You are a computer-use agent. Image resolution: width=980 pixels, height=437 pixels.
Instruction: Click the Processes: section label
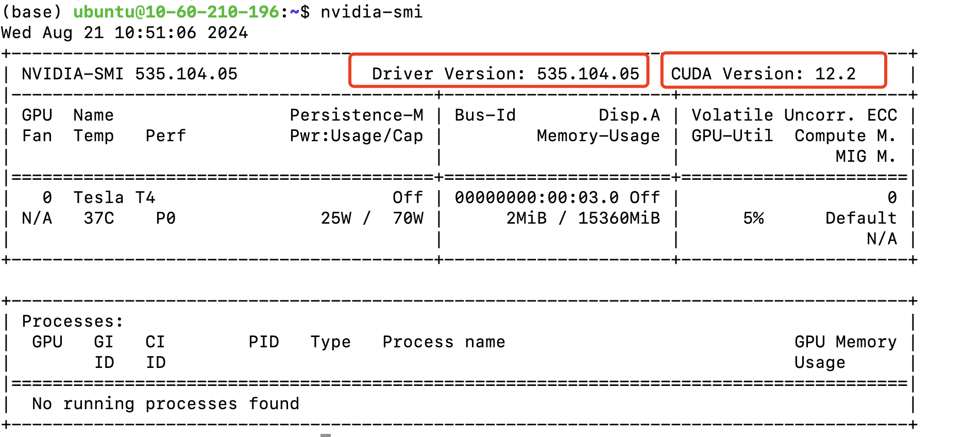coord(73,321)
